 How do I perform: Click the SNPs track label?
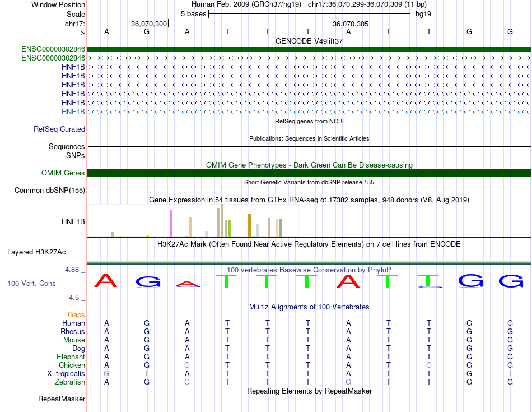click(76, 155)
